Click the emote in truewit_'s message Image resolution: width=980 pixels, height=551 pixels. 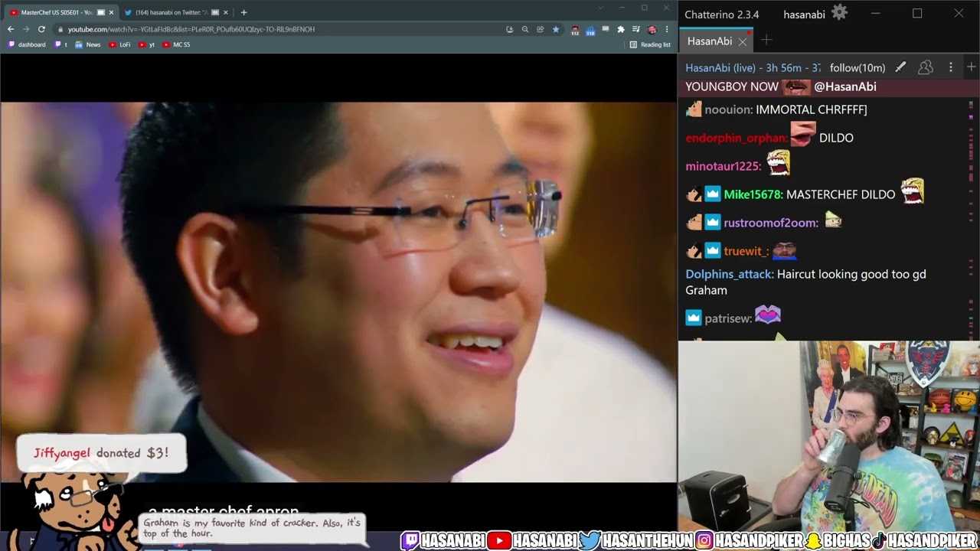pos(784,250)
